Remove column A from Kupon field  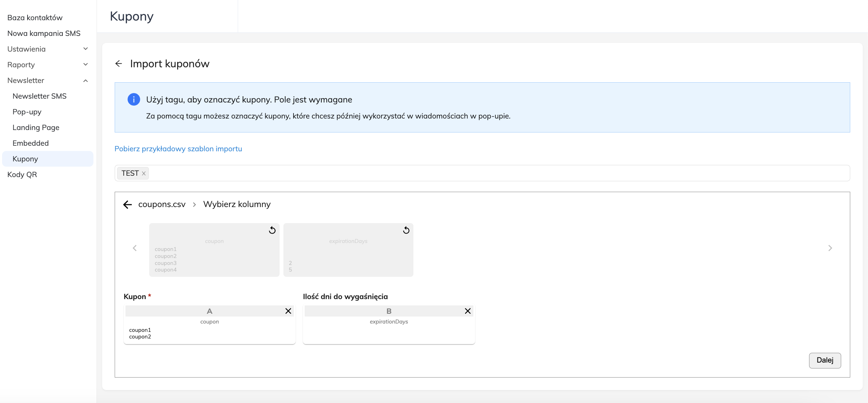(x=288, y=311)
